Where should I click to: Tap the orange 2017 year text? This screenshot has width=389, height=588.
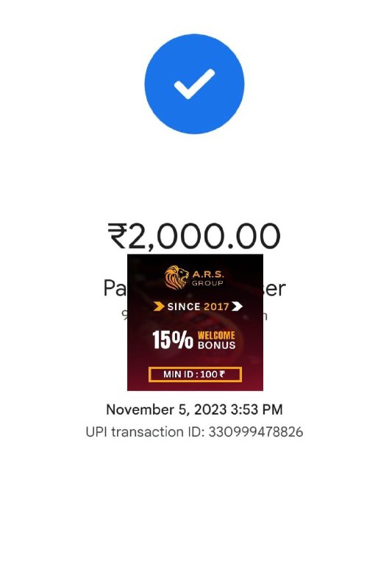[216, 306]
